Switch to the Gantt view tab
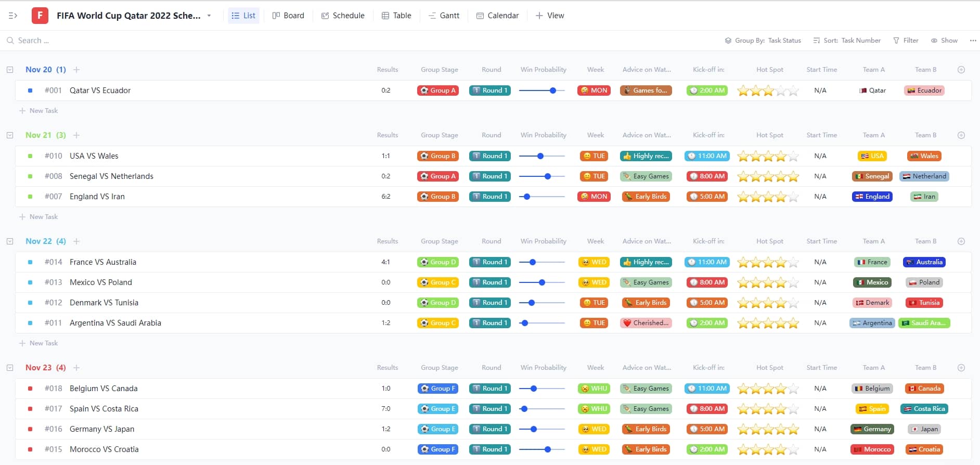This screenshot has height=465, width=980. [x=444, y=16]
